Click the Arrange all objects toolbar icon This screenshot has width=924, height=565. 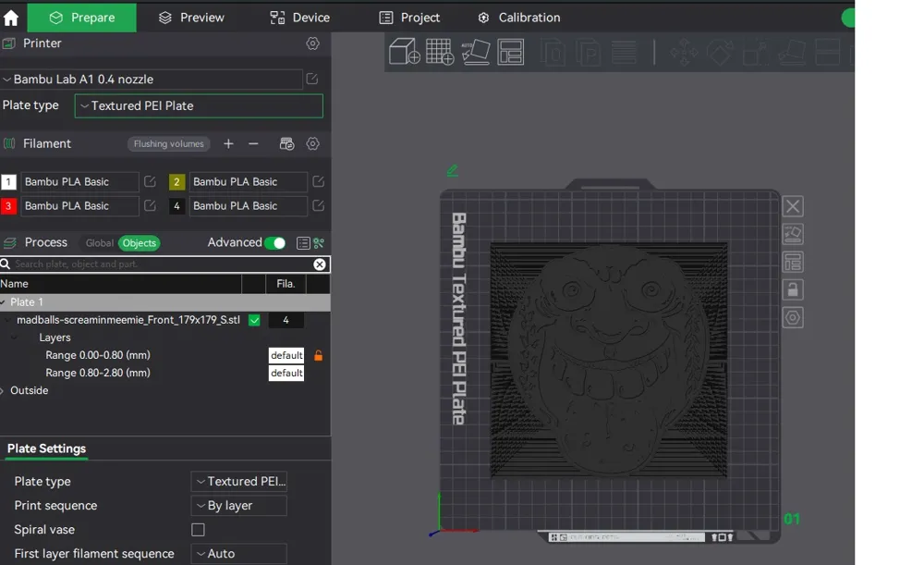coord(510,51)
